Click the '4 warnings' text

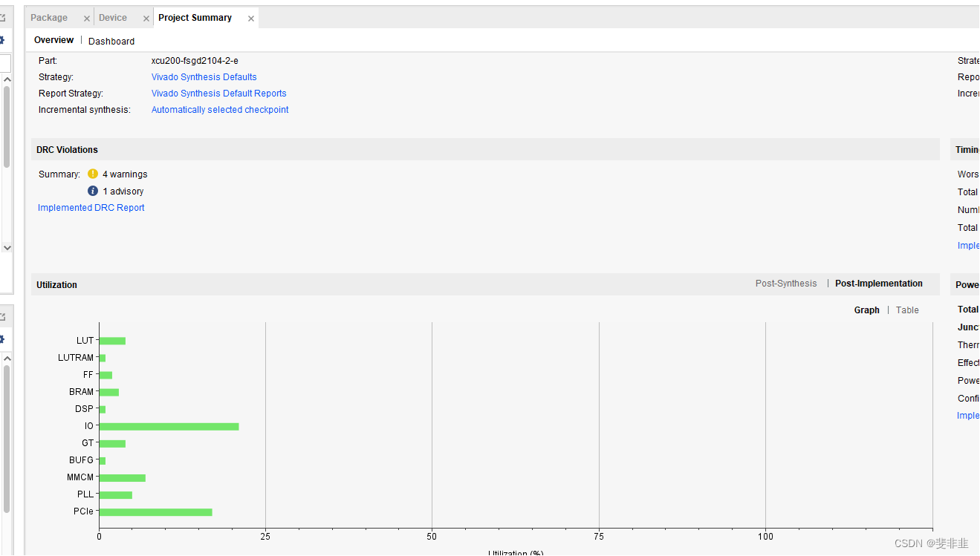[125, 174]
